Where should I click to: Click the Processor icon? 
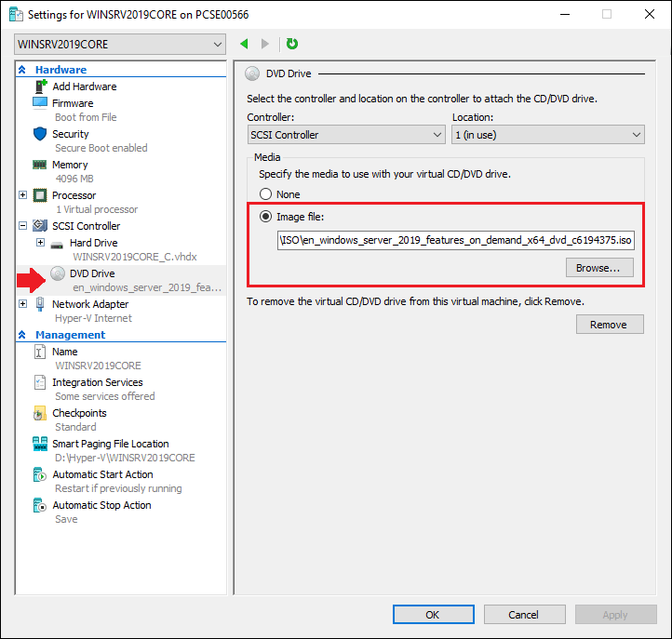point(40,195)
